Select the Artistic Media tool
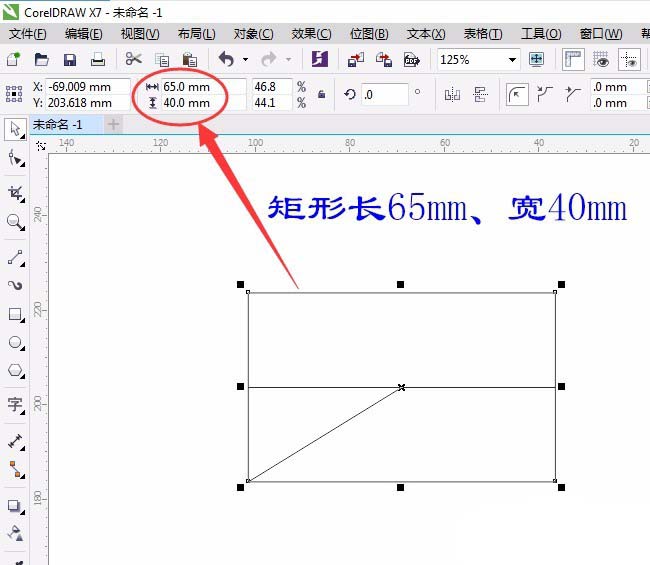650x565 pixels. (x=15, y=286)
